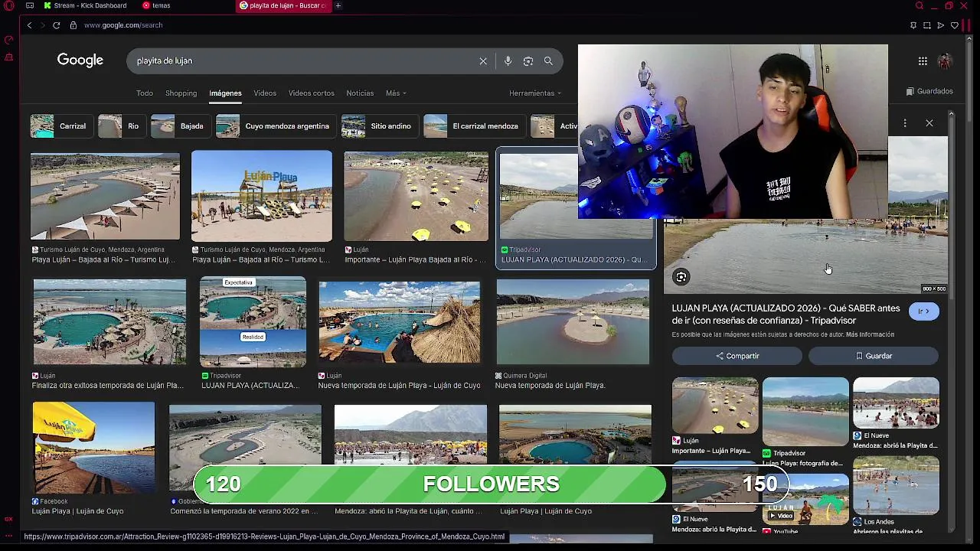Expand the Herramientas tools menu
Viewport: 980px width, 551px height.
click(x=535, y=93)
